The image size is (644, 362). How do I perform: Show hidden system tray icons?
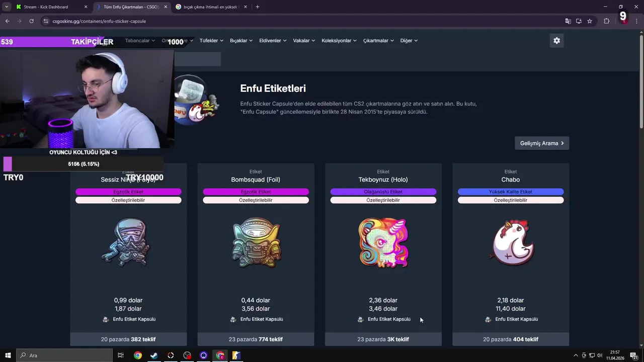coord(576,355)
